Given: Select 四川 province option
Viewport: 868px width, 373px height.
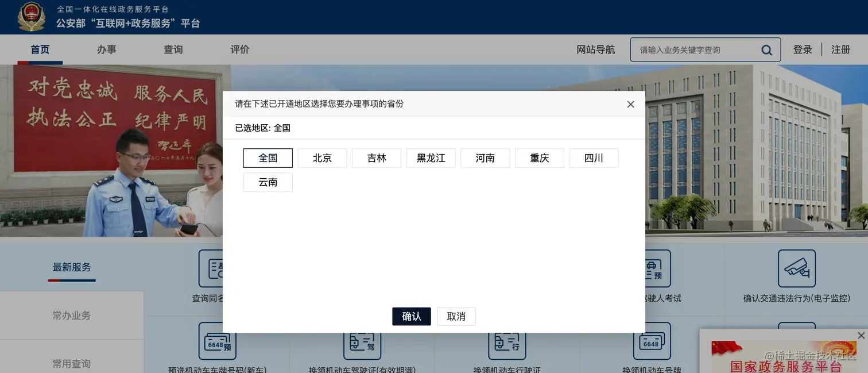Looking at the screenshot, I should coord(594,158).
